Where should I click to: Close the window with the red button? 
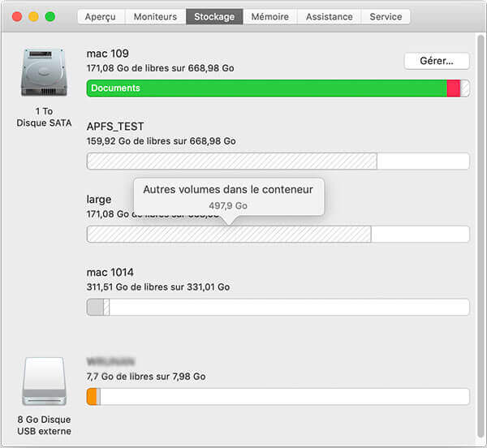tap(17, 16)
